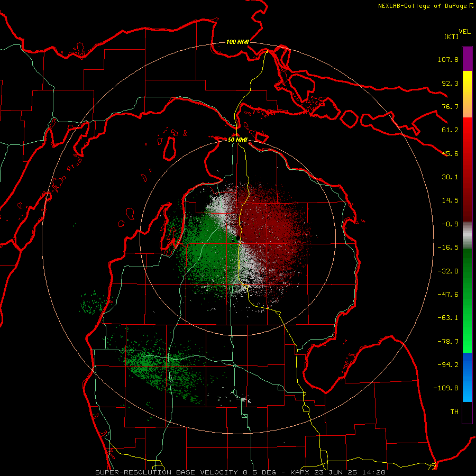Click the -16.5 velocity scale value
Viewport: 476px width, 476px height.
[448, 248]
